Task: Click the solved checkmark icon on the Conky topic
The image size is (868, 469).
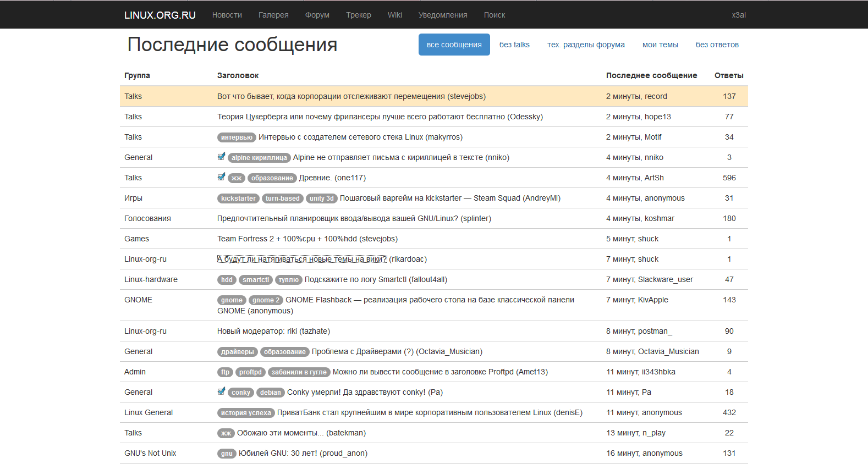Action: [221, 391]
